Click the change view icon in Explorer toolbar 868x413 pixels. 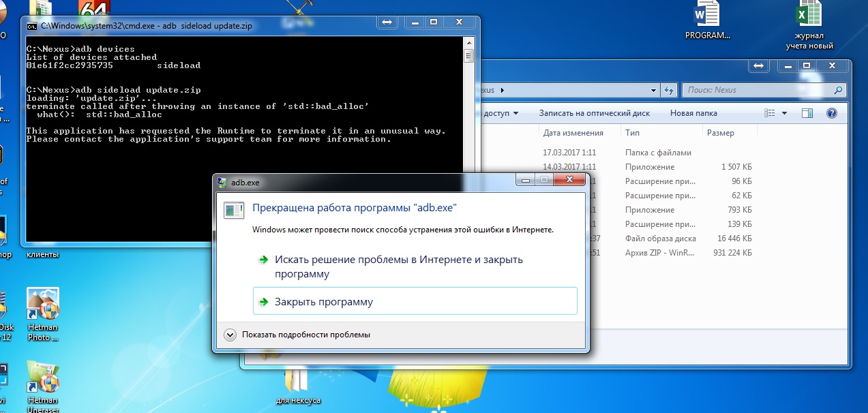click(770, 113)
